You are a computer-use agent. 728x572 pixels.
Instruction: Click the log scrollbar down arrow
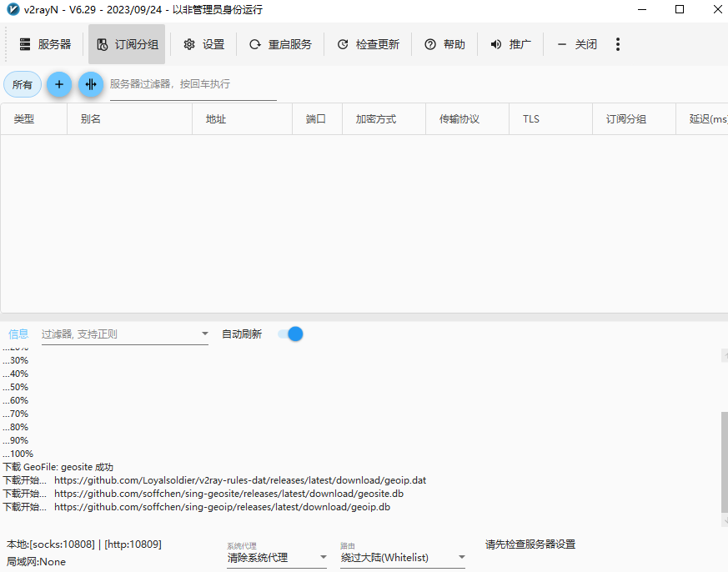pyautogui.click(x=725, y=520)
